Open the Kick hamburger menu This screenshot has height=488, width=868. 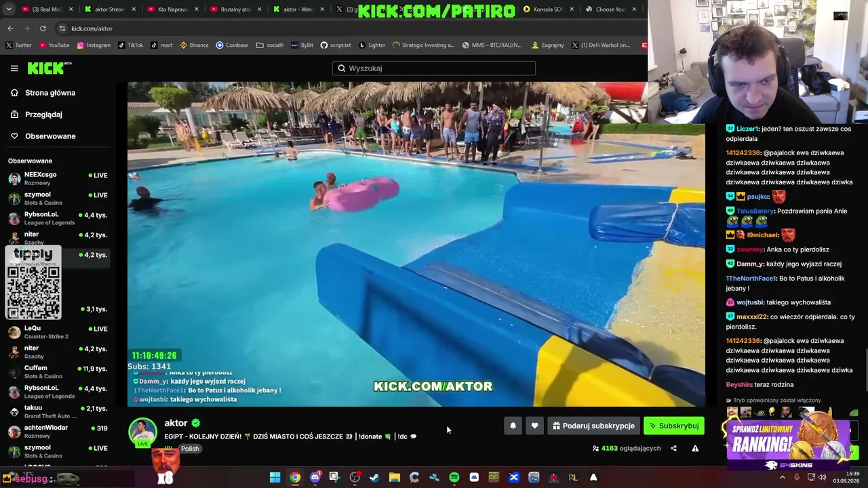pyautogui.click(x=14, y=68)
